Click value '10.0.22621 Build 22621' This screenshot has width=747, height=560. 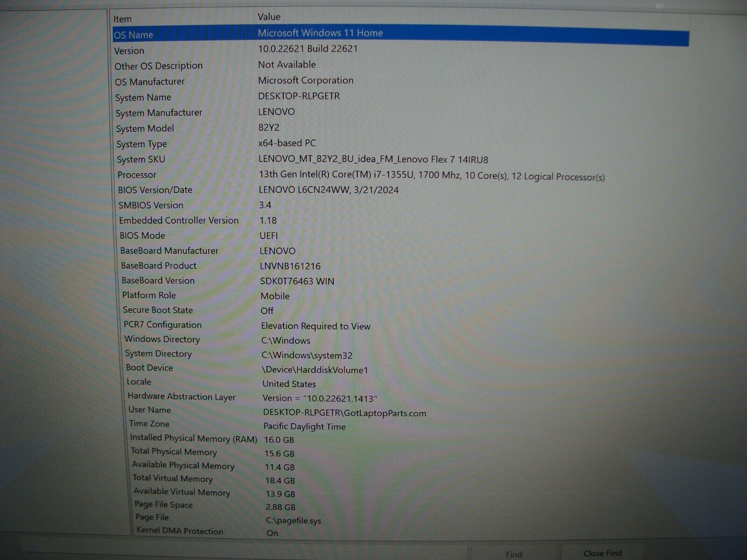pos(308,49)
